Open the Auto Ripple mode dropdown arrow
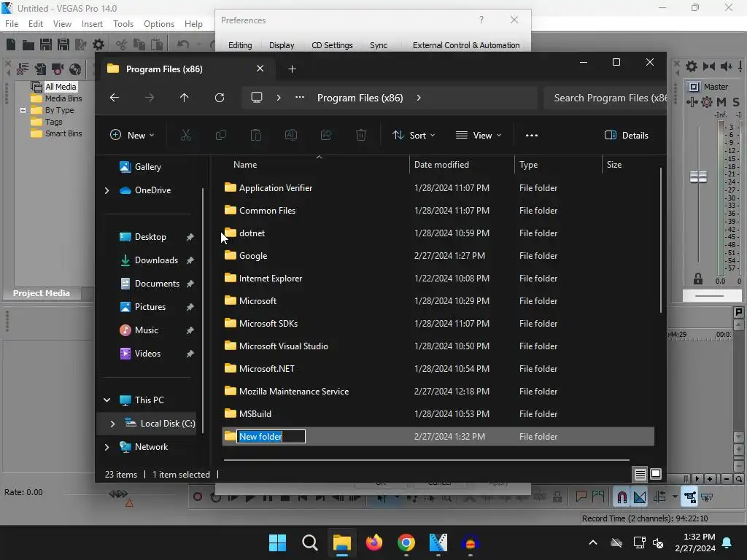The image size is (747, 560). pyautogui.click(x=675, y=497)
